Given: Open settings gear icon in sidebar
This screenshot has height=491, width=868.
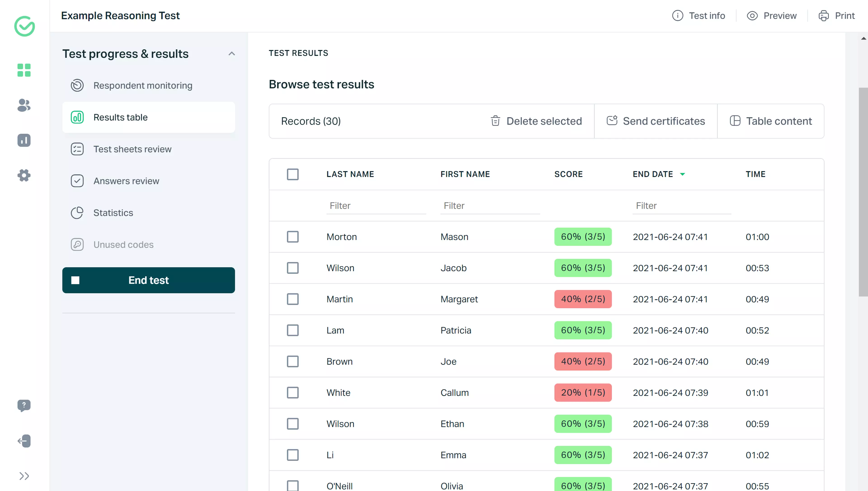Looking at the screenshot, I should pos(24,175).
